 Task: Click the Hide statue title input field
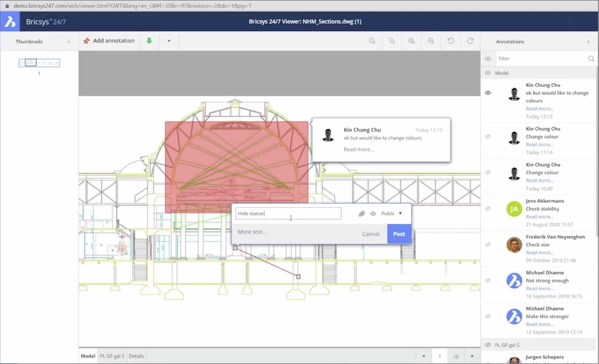coord(288,214)
